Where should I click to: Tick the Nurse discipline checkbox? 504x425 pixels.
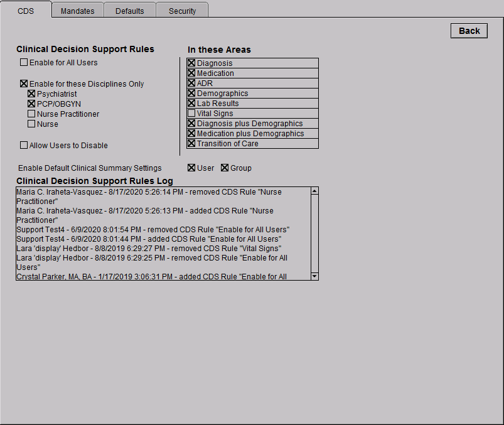(x=31, y=124)
